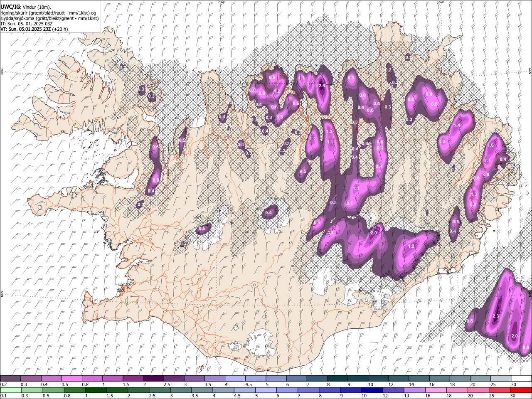Click the pale green lower legend swatch labeled 0.1
The height and width of the screenshot is (399, 532).
tap(11, 390)
